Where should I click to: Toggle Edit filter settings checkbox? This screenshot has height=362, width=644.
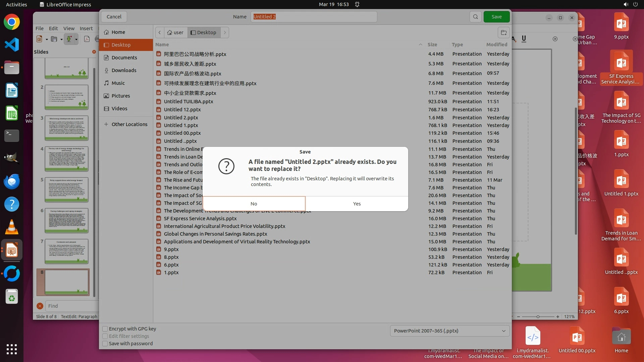(105, 336)
